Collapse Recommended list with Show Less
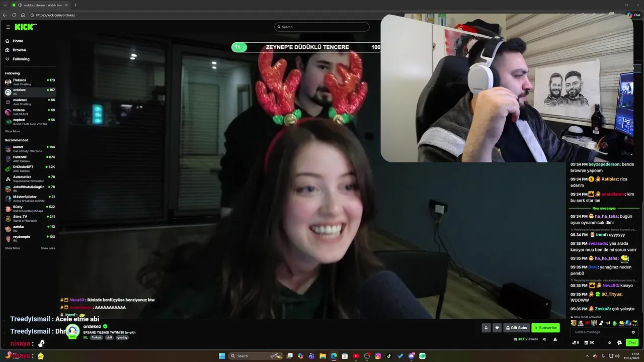644x362 pixels. coord(48,248)
